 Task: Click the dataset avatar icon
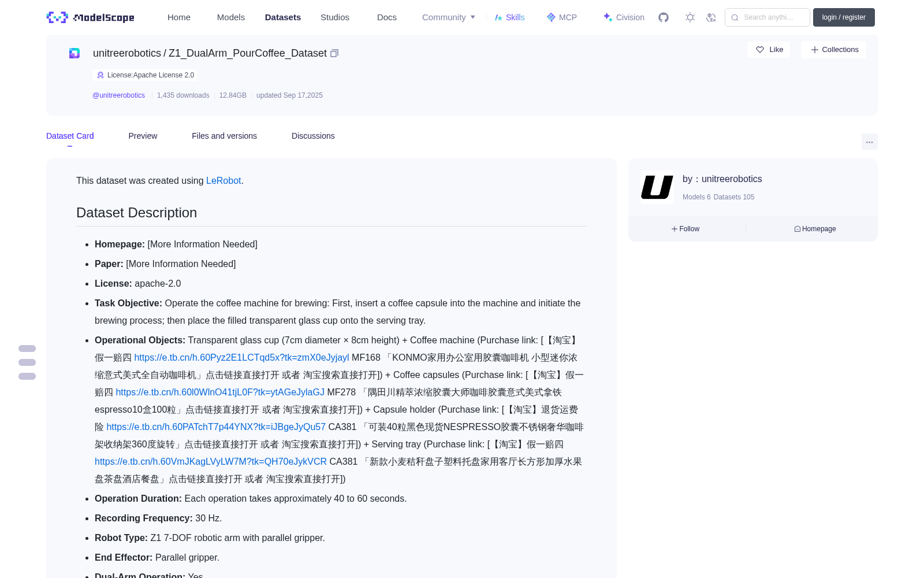click(x=74, y=53)
